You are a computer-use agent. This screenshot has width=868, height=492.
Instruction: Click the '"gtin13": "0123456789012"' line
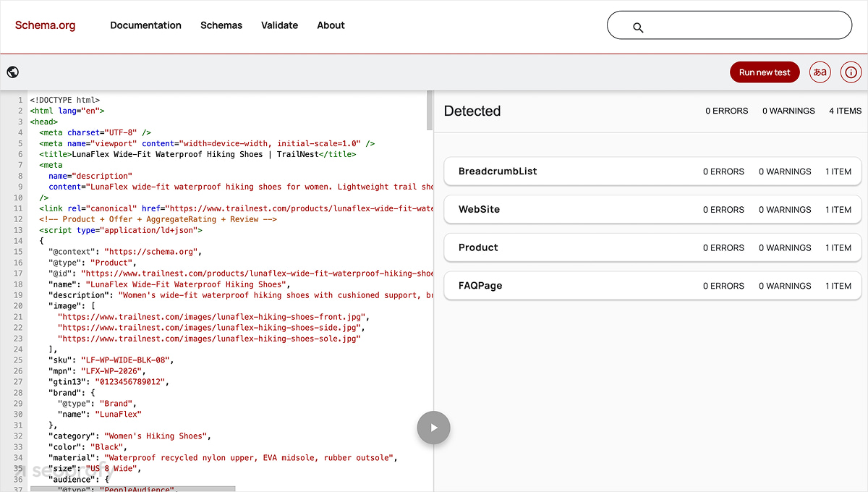[109, 382]
